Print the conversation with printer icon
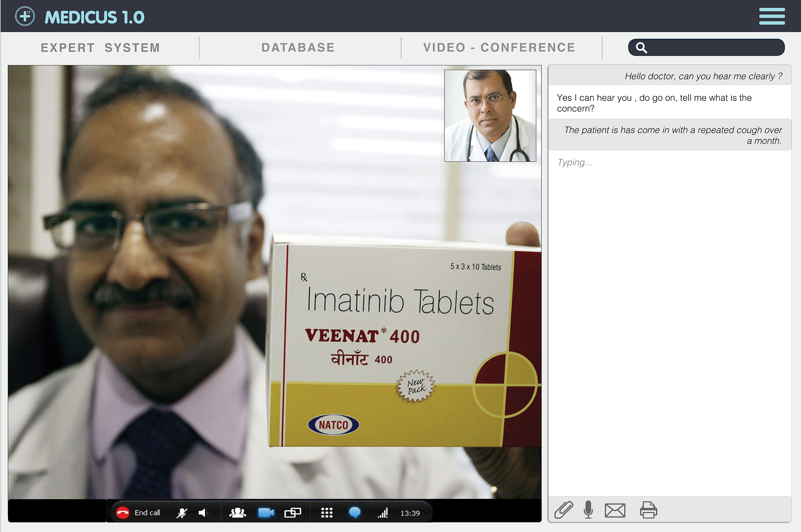The width and height of the screenshot is (801, 532). tap(648, 510)
